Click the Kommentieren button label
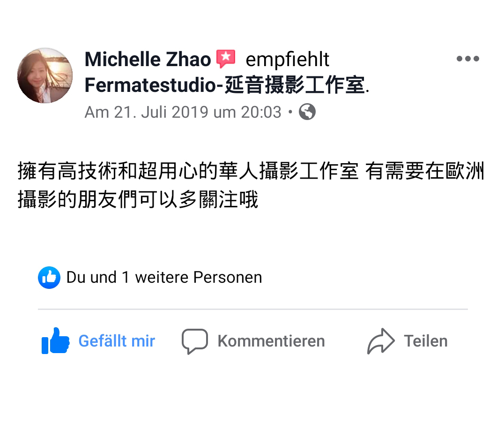This screenshot has height=430, width=504. tap(271, 341)
